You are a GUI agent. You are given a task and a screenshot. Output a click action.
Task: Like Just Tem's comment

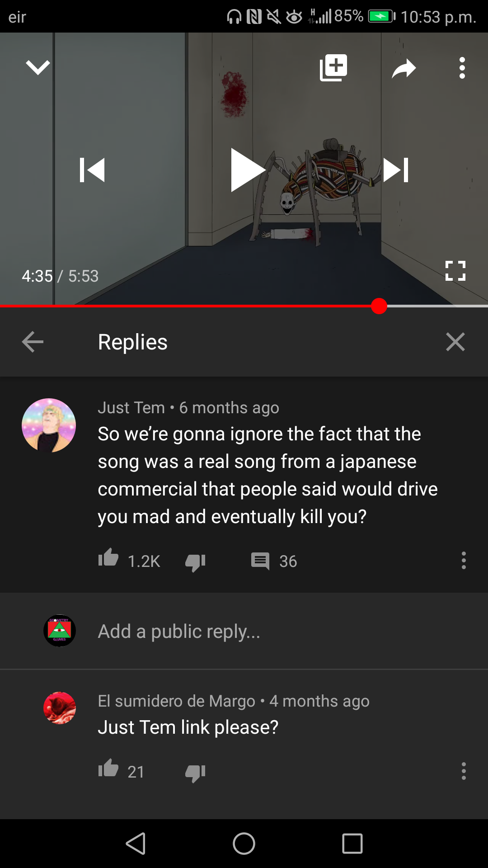coord(108,558)
